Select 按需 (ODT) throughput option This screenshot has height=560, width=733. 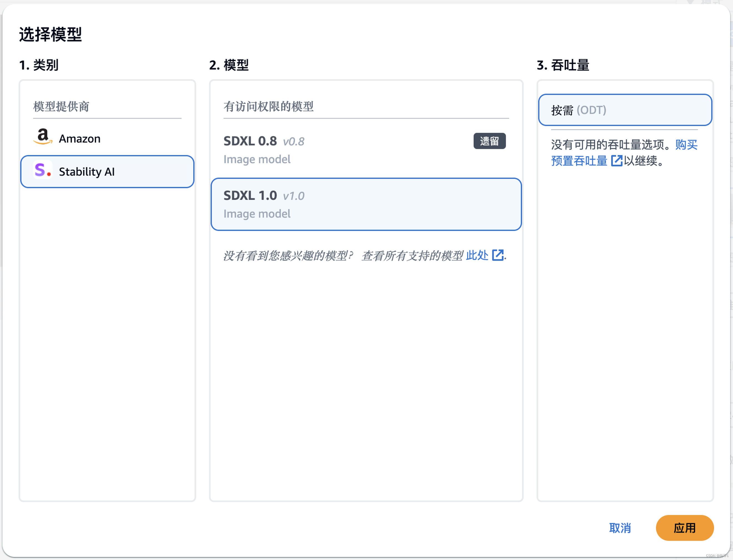625,110
